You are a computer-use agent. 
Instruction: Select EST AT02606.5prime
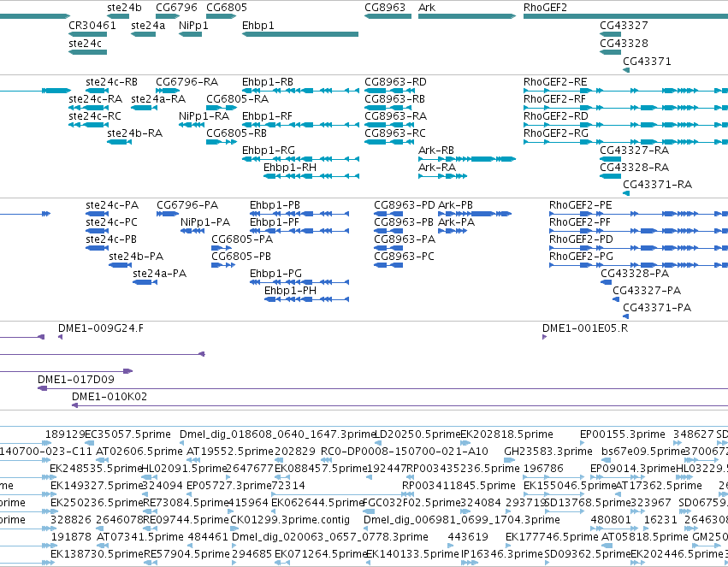(139, 452)
